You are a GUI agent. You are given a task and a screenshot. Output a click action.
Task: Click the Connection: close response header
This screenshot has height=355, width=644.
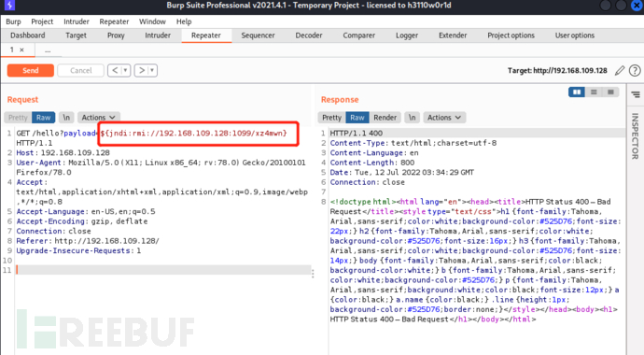367,182
